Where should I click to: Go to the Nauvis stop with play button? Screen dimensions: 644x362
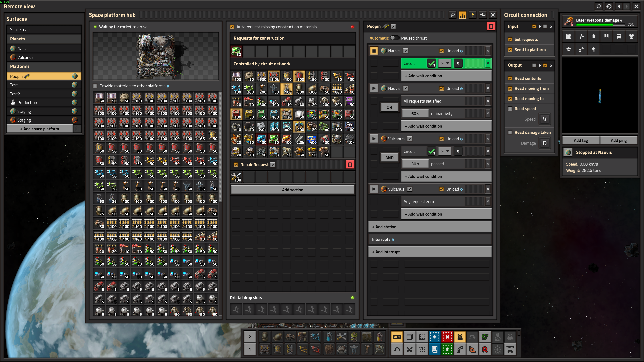pos(374,88)
